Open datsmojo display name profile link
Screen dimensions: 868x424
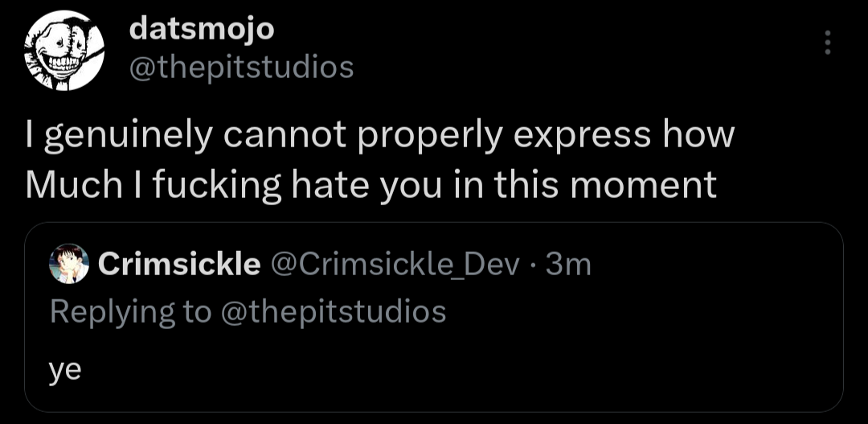point(201,30)
